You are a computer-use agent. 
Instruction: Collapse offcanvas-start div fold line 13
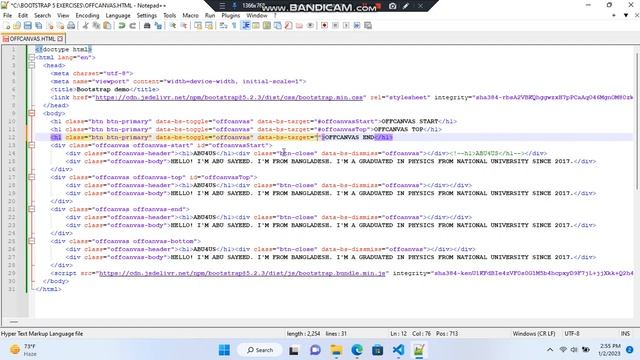coord(32,145)
